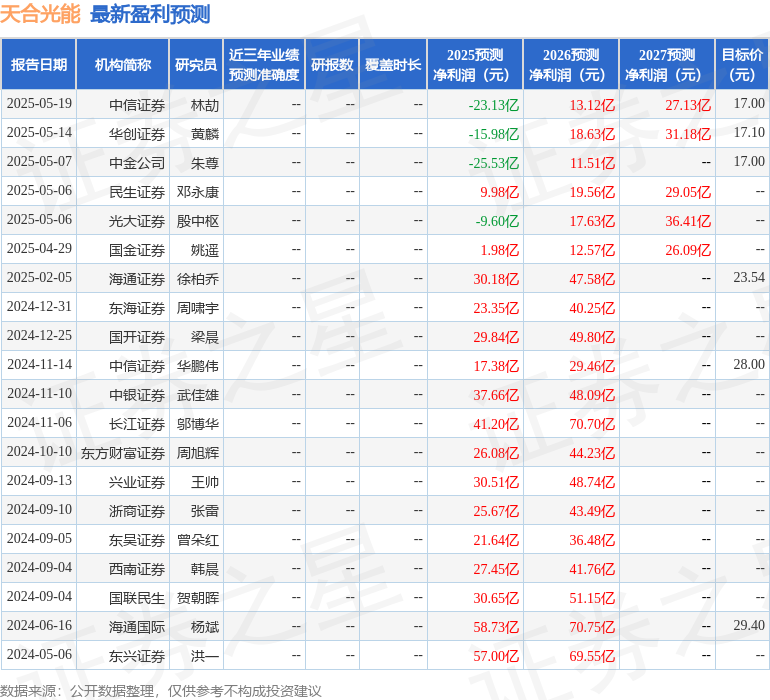Screen dimensions: 770x700
Task: Click the 2025预测净利润 column header
Action: pos(474,65)
